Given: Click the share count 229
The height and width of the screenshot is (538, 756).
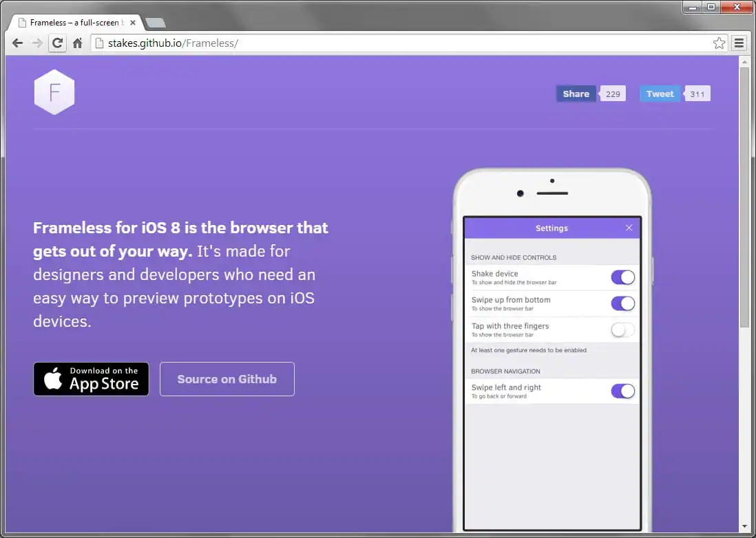Looking at the screenshot, I should point(613,94).
